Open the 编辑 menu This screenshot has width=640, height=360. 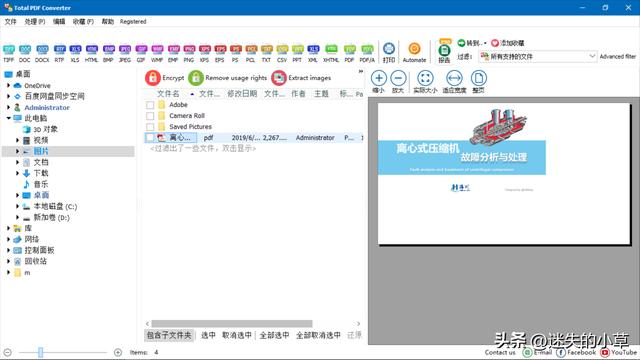[x=59, y=22]
